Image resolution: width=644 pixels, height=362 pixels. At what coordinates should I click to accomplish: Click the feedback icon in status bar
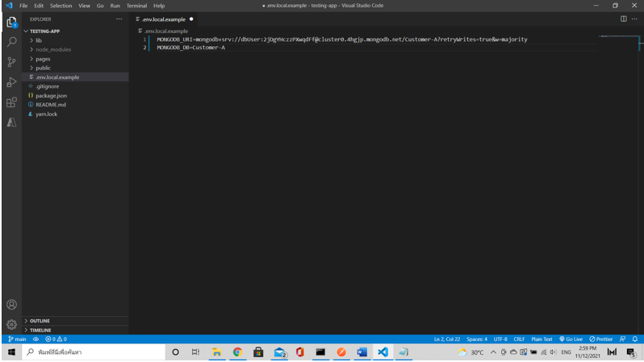coord(623,339)
